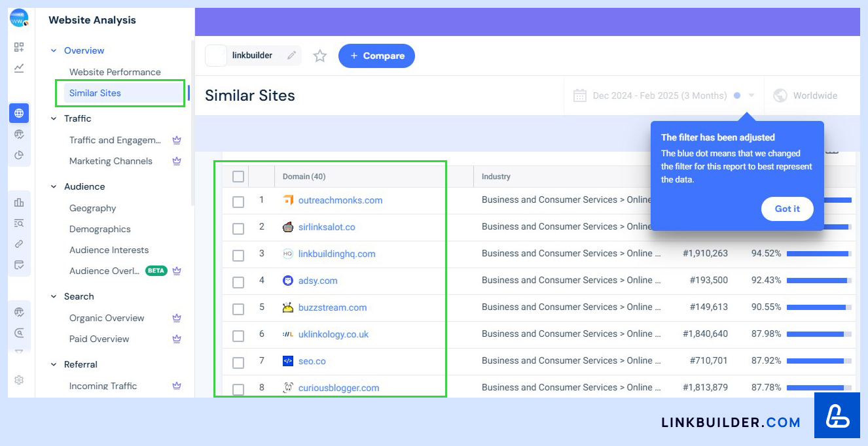This screenshot has height=446, width=868.
Task: Toggle the select-all checkbox in table header
Action: [238, 177]
